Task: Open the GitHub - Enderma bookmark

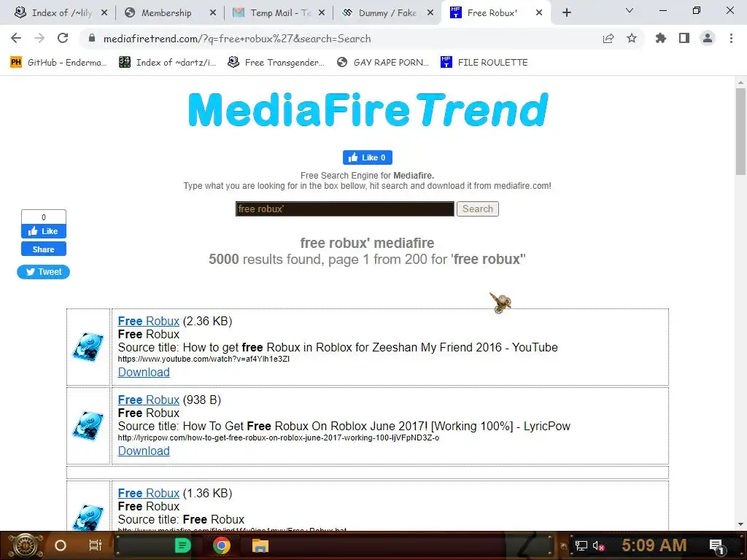Action: [59, 63]
